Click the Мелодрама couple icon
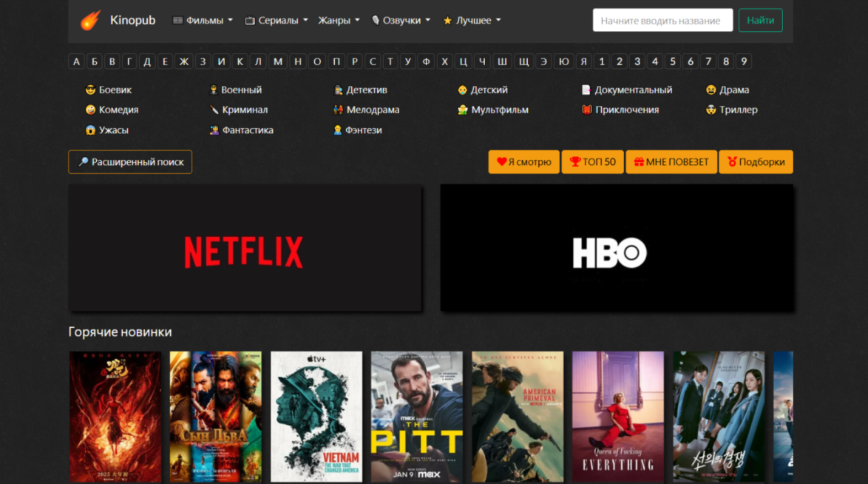This screenshot has height=484, width=868. 338,110
